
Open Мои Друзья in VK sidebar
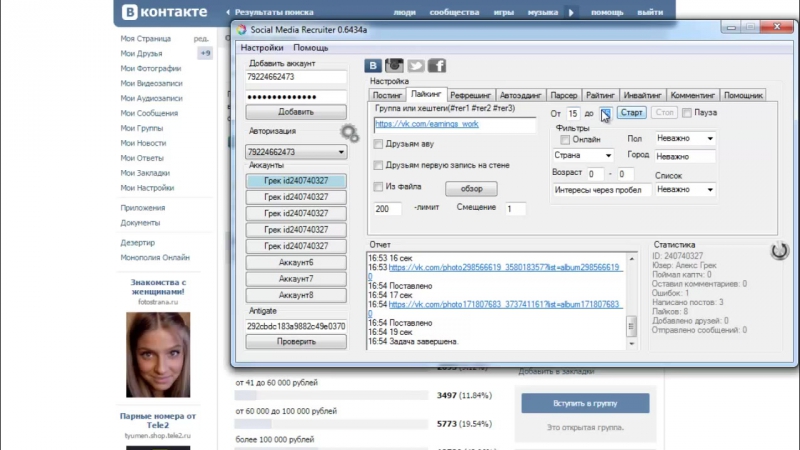tap(141, 54)
